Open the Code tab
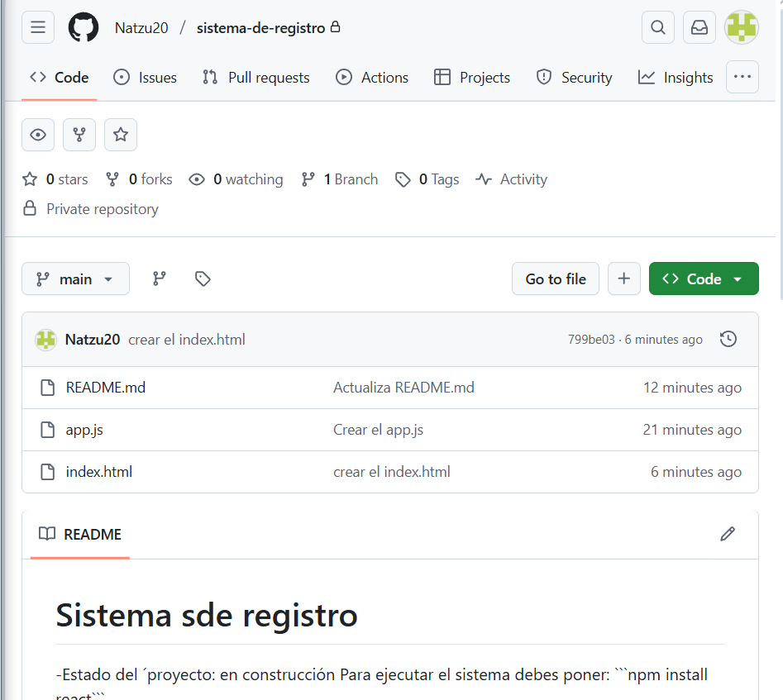 (x=60, y=78)
